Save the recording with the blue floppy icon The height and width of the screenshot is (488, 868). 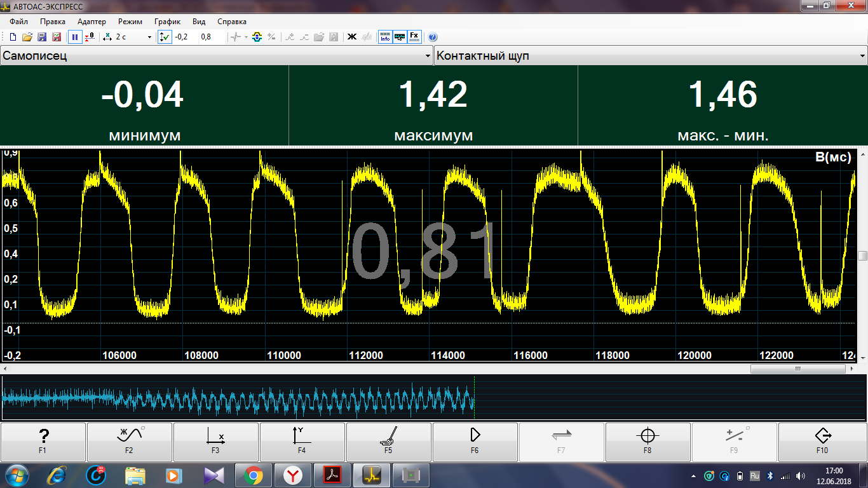[x=42, y=37]
